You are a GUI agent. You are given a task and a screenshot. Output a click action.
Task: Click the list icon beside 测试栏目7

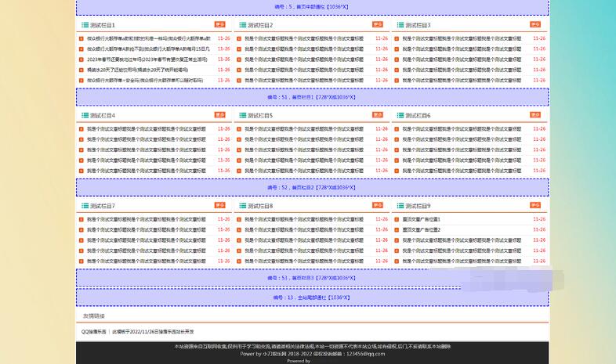(x=84, y=206)
